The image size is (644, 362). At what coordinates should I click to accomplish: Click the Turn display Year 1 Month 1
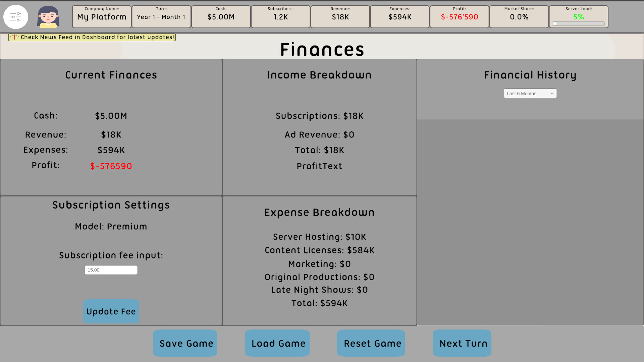[x=161, y=16]
